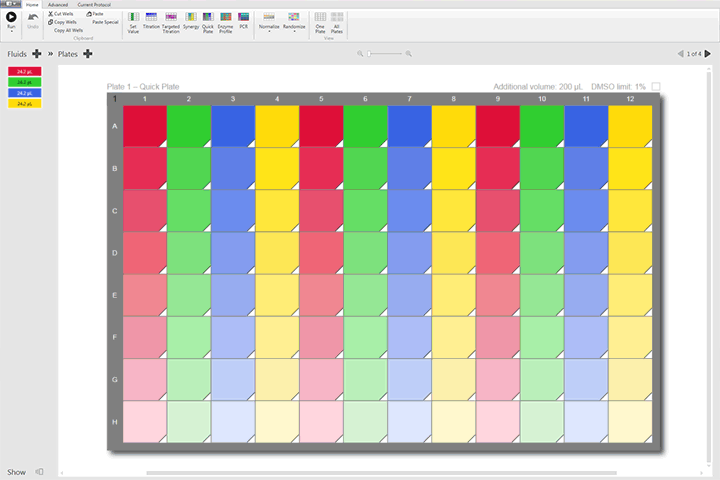Click Paste Special in Clipboard group
The width and height of the screenshot is (720, 480).
point(105,21)
